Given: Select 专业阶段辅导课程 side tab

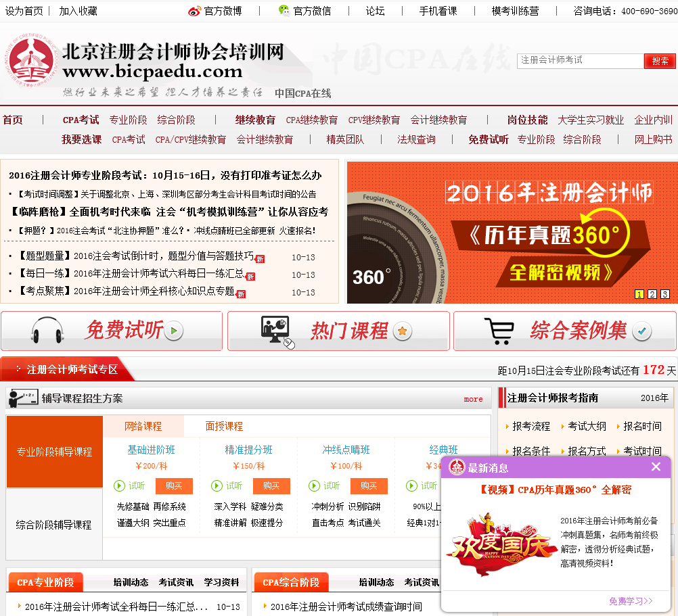Looking at the screenshot, I should coord(55,452).
